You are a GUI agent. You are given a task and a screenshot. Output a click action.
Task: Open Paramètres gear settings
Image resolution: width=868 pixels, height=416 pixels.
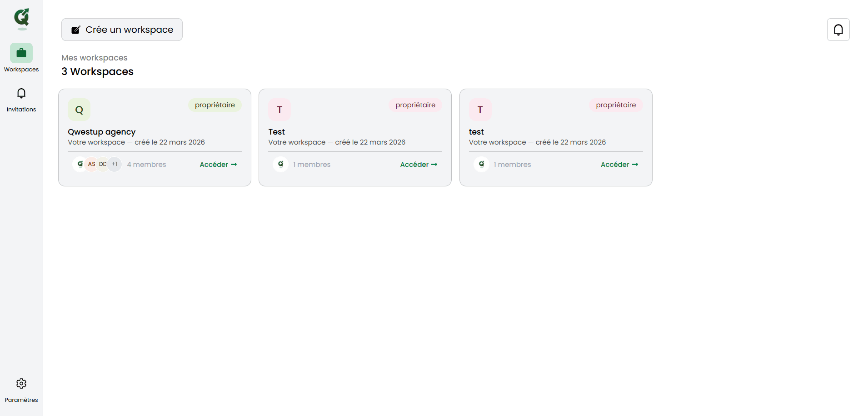21,384
